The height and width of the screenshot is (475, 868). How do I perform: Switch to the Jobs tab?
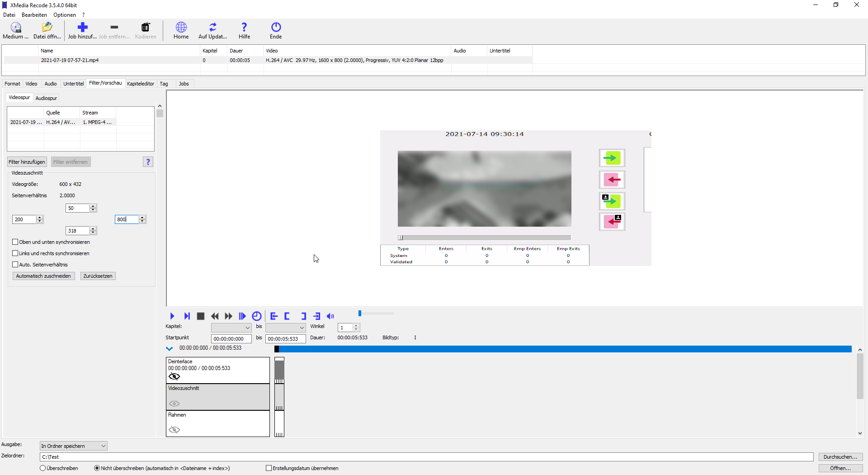point(184,84)
